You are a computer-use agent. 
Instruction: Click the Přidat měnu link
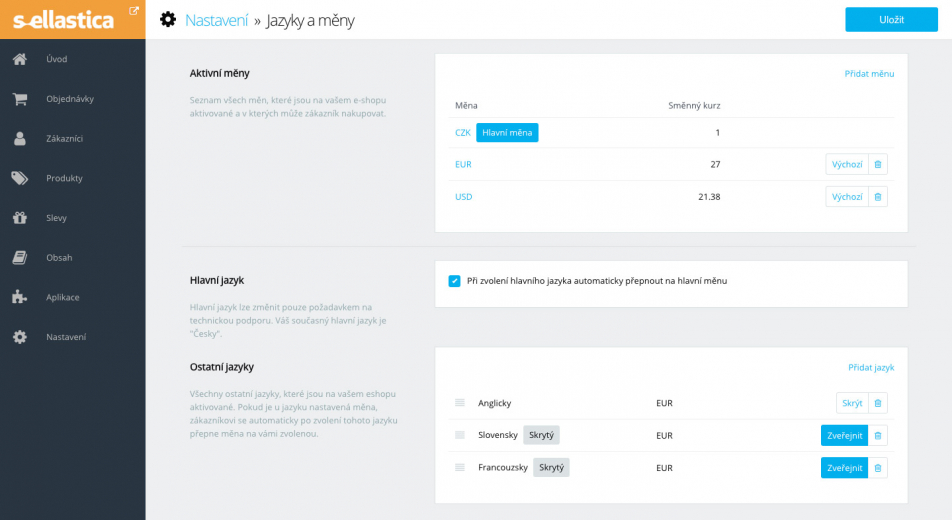(869, 74)
